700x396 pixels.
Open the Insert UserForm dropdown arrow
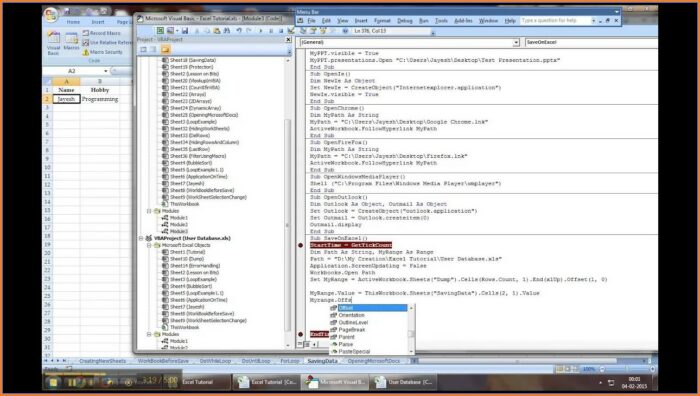coord(176,30)
